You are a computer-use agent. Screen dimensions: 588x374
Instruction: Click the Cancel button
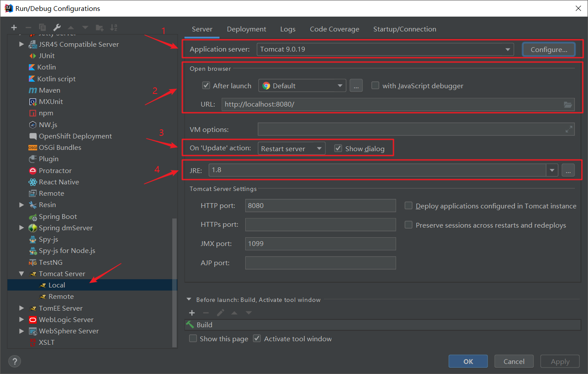tap(514, 361)
